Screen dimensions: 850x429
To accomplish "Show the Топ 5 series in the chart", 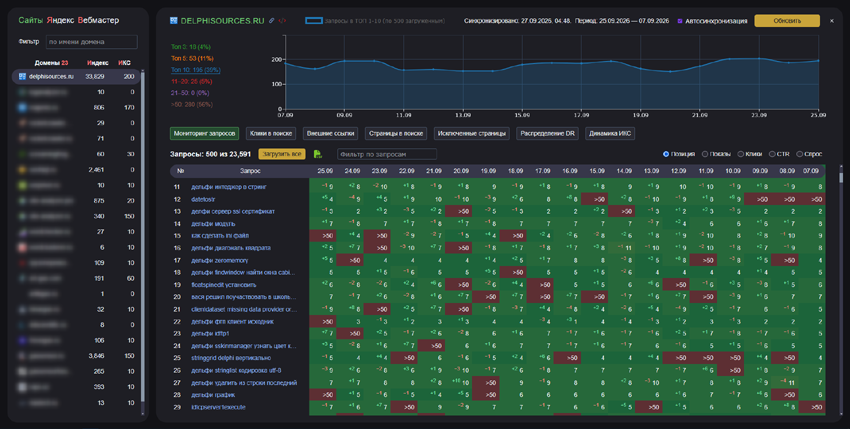I will [x=192, y=59].
